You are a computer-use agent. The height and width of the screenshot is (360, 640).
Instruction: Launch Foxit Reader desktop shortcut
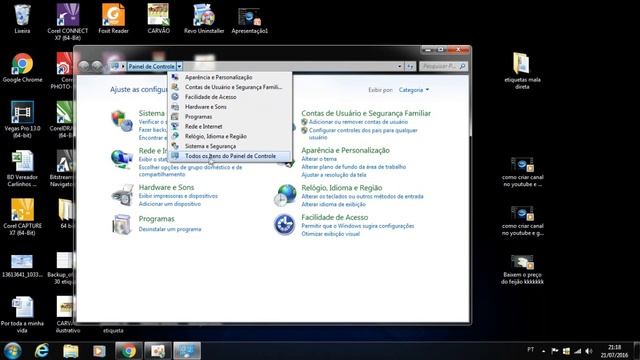pyautogui.click(x=113, y=18)
